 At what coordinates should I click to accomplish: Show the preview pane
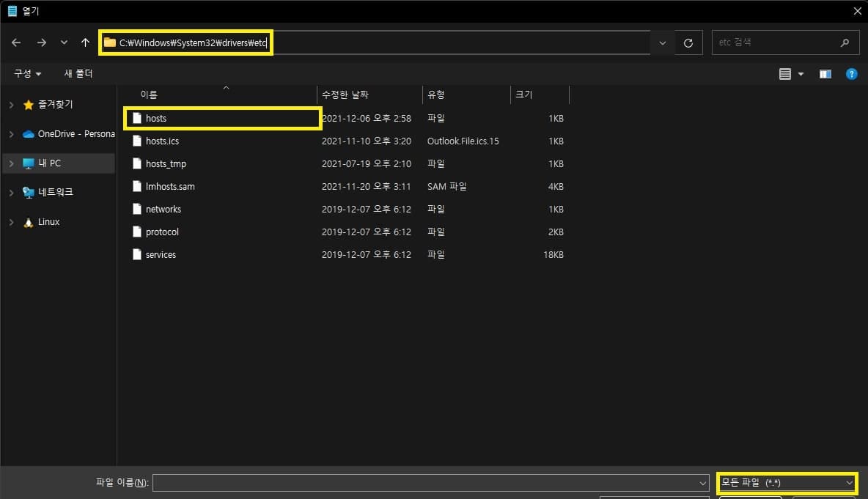click(x=825, y=73)
